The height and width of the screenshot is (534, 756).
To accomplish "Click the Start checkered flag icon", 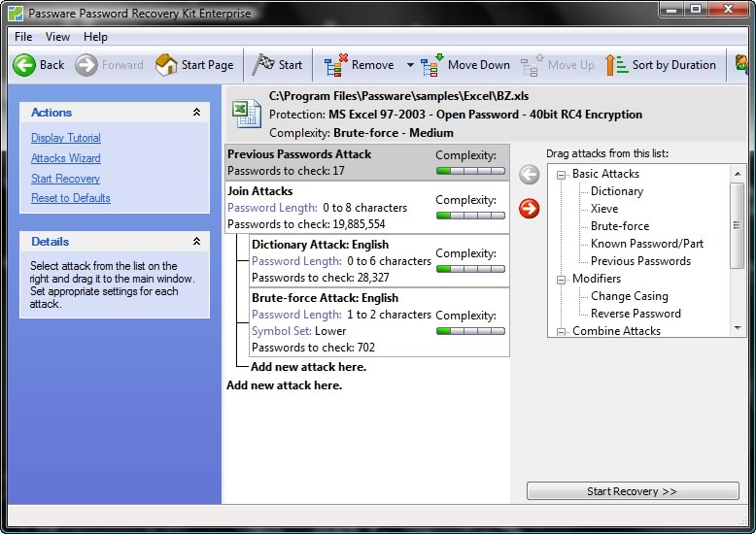I will tap(263, 64).
